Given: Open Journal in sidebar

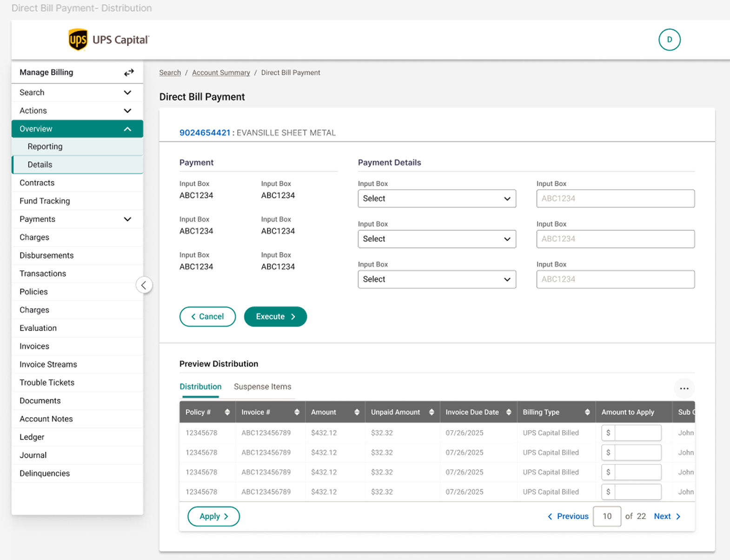Looking at the screenshot, I should pos(77,455).
